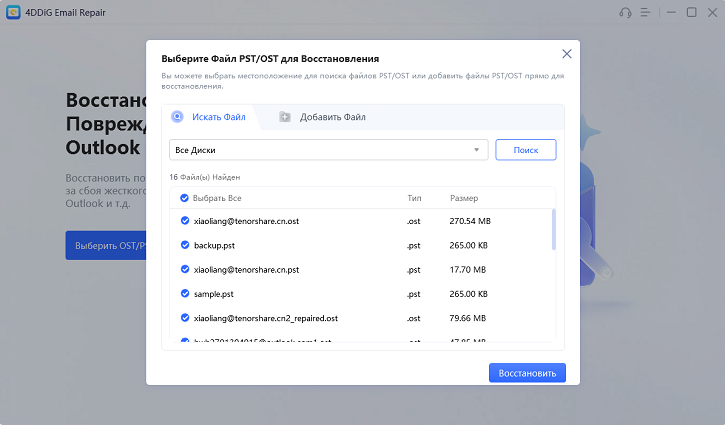
Task: Click Выбрать OST/PST button in main window
Action: click(106, 246)
